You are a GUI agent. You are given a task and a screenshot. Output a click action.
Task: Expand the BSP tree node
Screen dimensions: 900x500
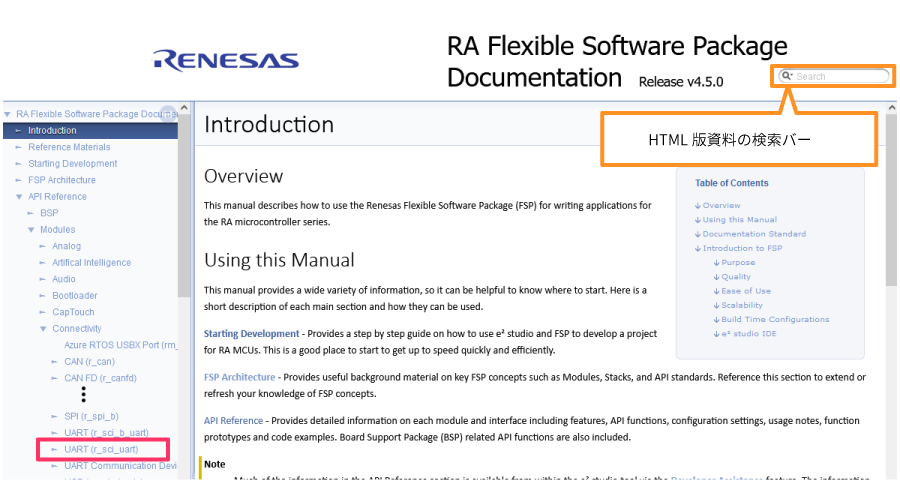click(x=31, y=213)
